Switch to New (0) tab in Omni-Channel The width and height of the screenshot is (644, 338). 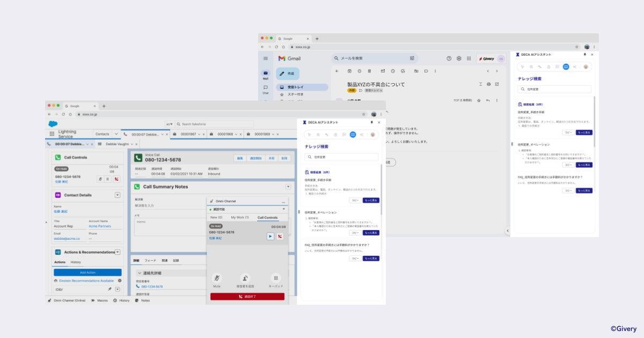(x=216, y=217)
